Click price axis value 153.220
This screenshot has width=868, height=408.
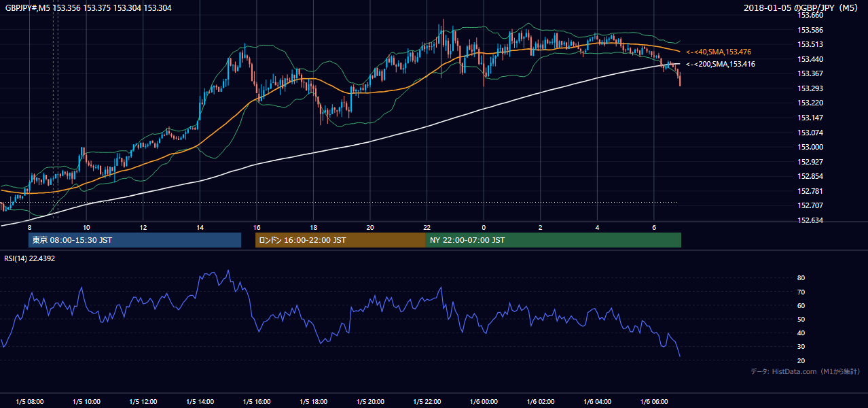tap(810, 103)
